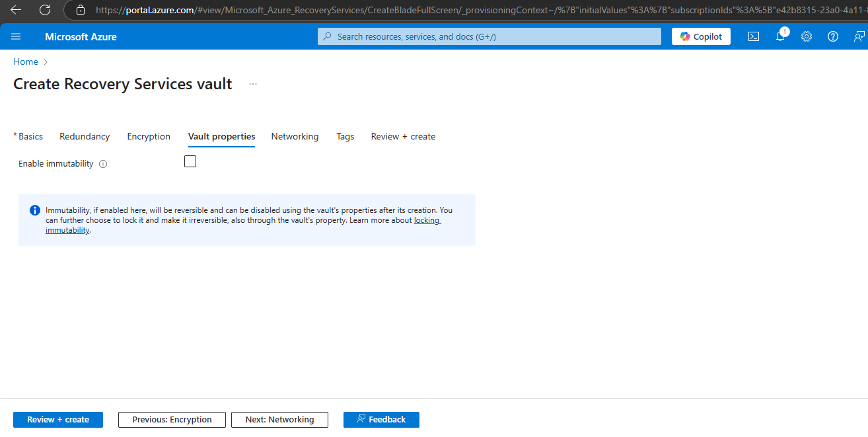Image resolution: width=868 pixels, height=437 pixels.
Task: Open Copilot from the top bar
Action: 701,36
